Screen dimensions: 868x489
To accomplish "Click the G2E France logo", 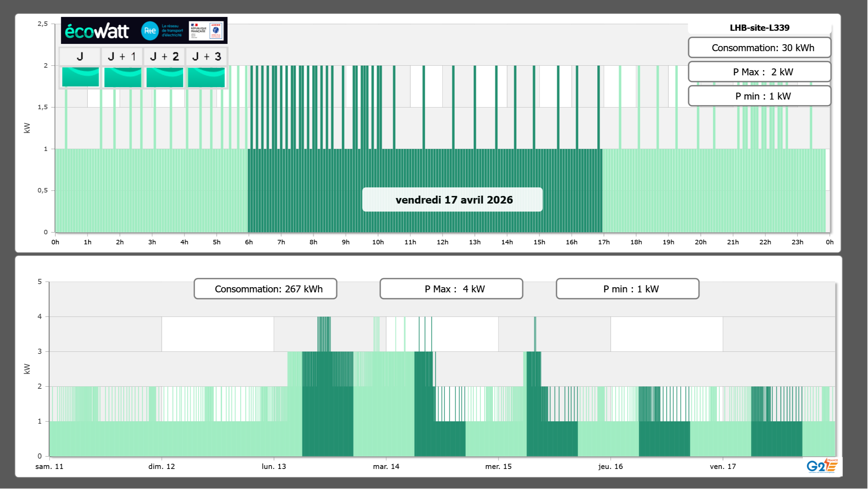I will 822,466.
